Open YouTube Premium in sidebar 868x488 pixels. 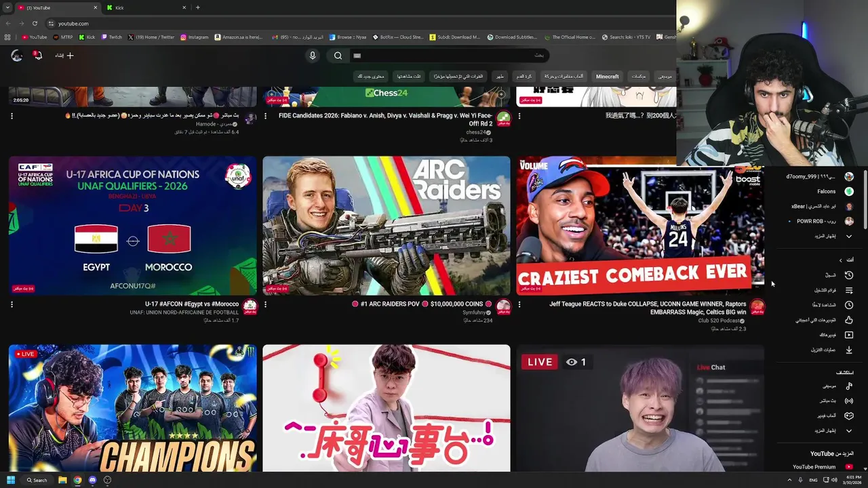823,467
